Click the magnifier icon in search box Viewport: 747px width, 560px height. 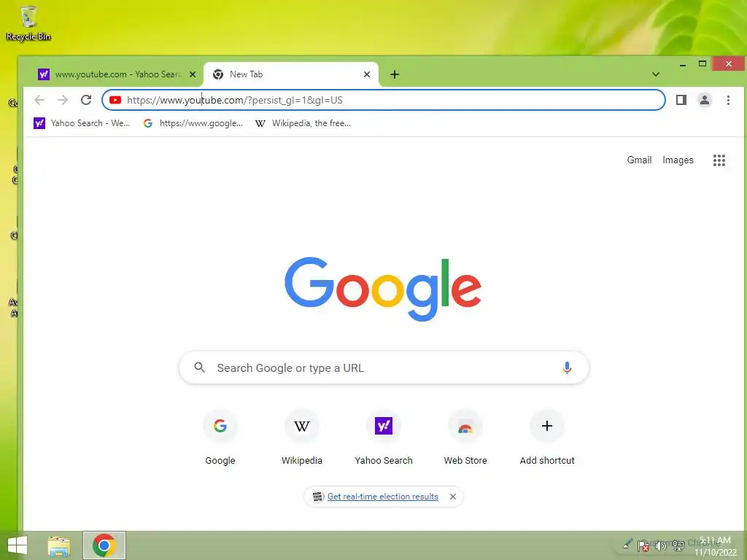click(200, 367)
